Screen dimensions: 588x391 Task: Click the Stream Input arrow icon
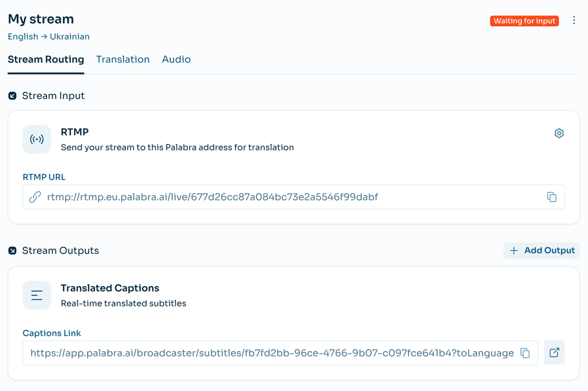13,96
